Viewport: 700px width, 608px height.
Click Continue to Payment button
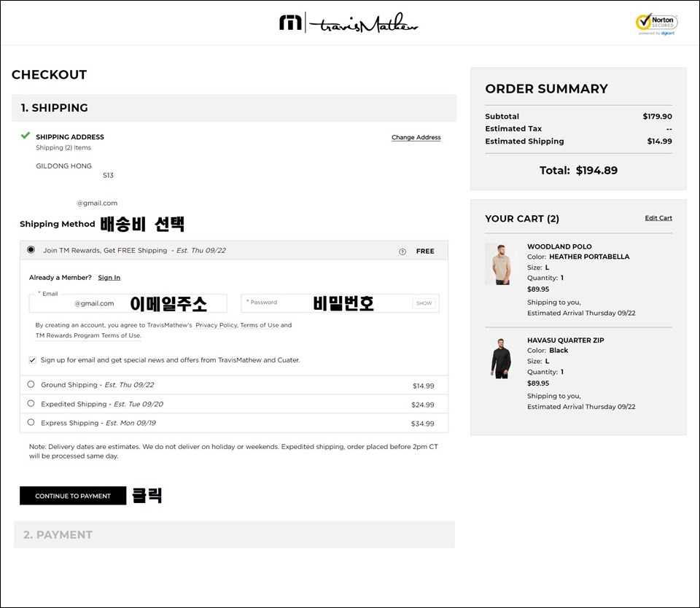click(73, 496)
